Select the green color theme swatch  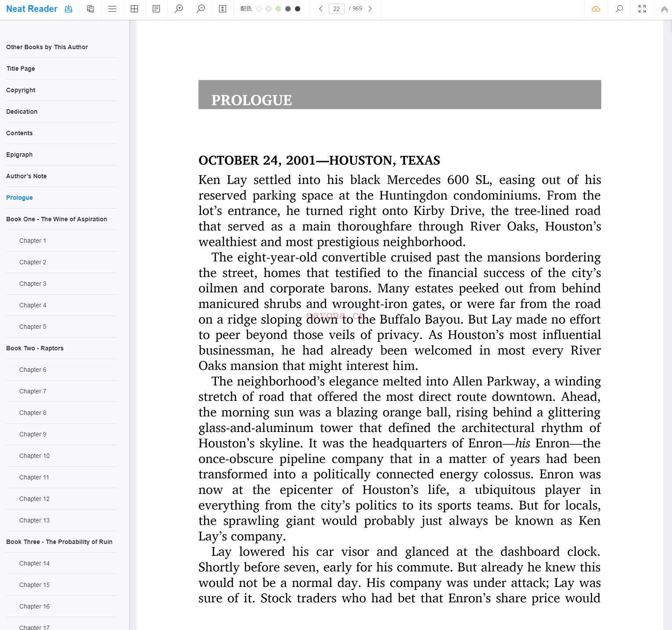278,9
